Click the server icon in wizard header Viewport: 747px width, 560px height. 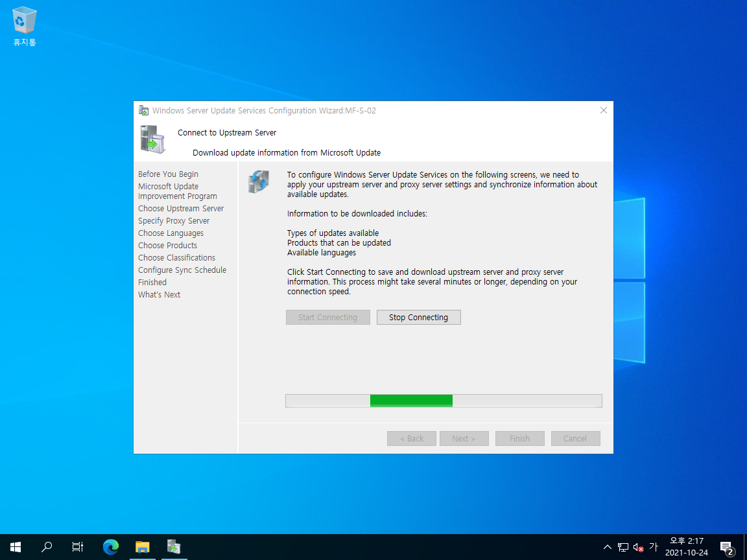coord(153,139)
